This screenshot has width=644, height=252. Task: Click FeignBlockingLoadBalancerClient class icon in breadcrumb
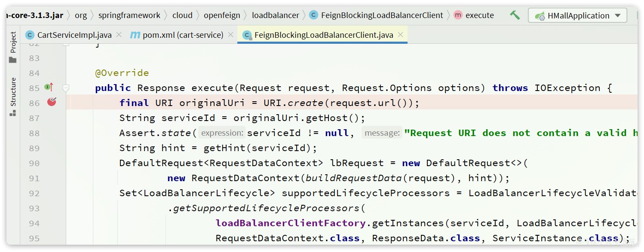point(314,15)
